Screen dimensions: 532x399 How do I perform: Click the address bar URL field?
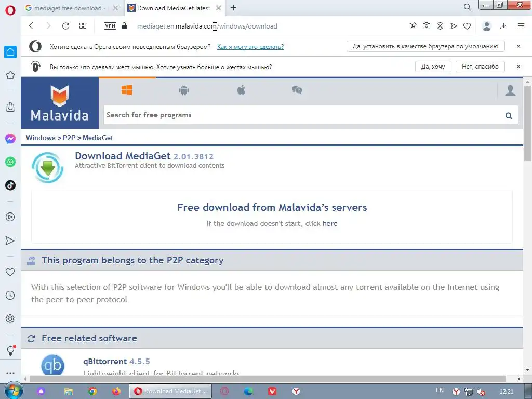[207, 26]
